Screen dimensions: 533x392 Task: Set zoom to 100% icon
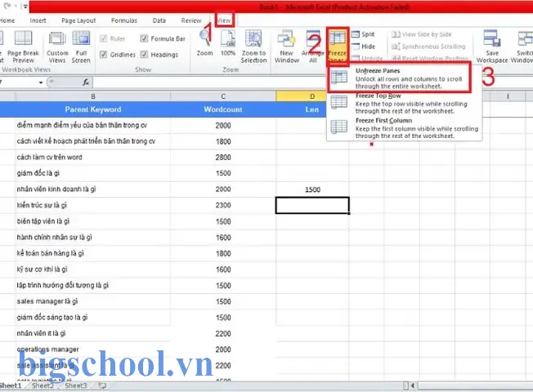click(x=228, y=43)
